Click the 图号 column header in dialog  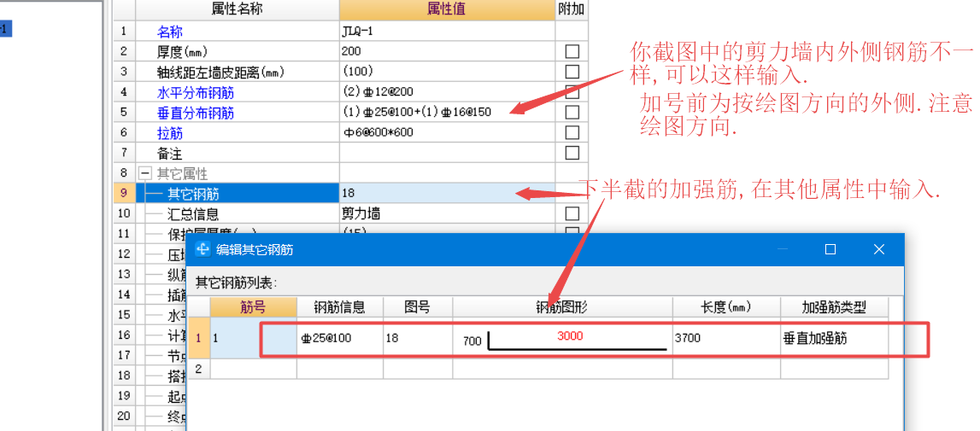point(418,306)
